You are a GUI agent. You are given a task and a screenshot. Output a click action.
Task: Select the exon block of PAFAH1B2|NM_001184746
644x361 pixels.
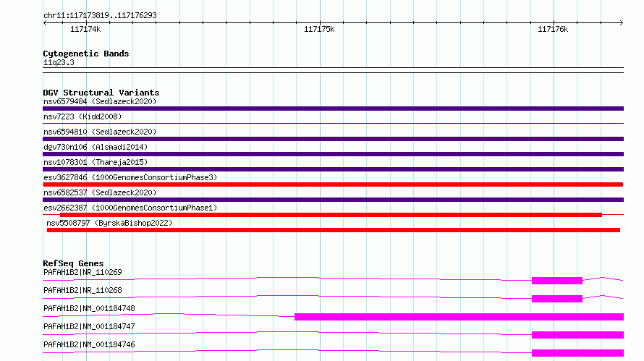point(578,353)
